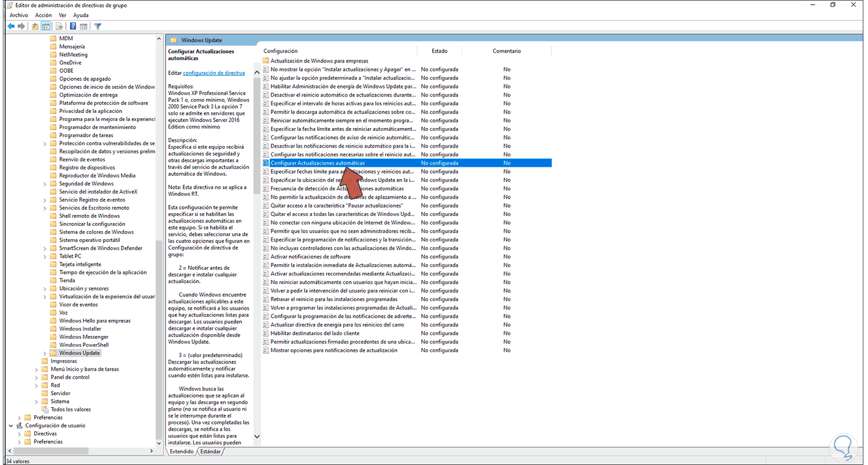Click the Tienda folder icon

click(53, 280)
